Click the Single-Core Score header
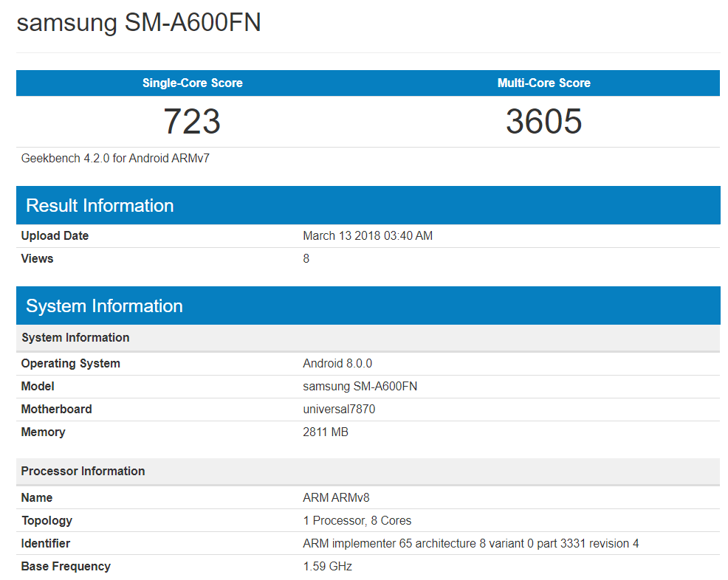The width and height of the screenshot is (728, 580). point(192,83)
